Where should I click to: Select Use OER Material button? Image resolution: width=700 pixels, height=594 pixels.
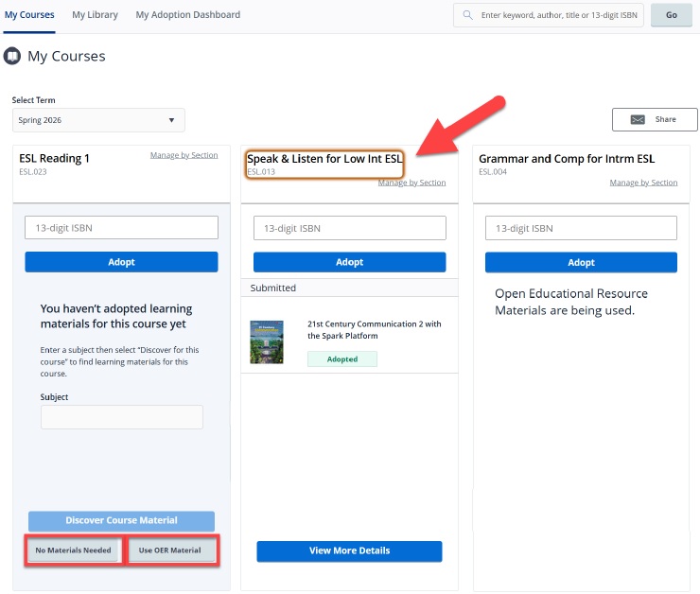tap(170, 550)
